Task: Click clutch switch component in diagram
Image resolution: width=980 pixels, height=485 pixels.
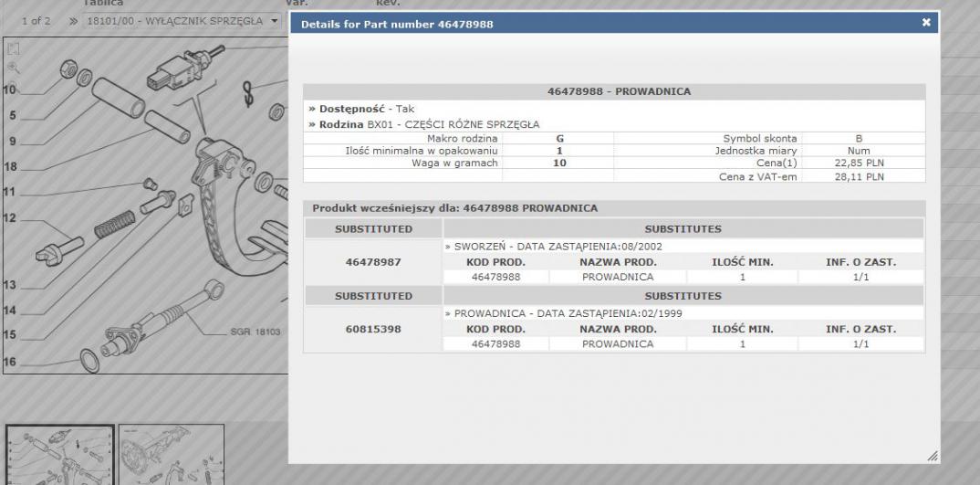Action: click(185, 68)
